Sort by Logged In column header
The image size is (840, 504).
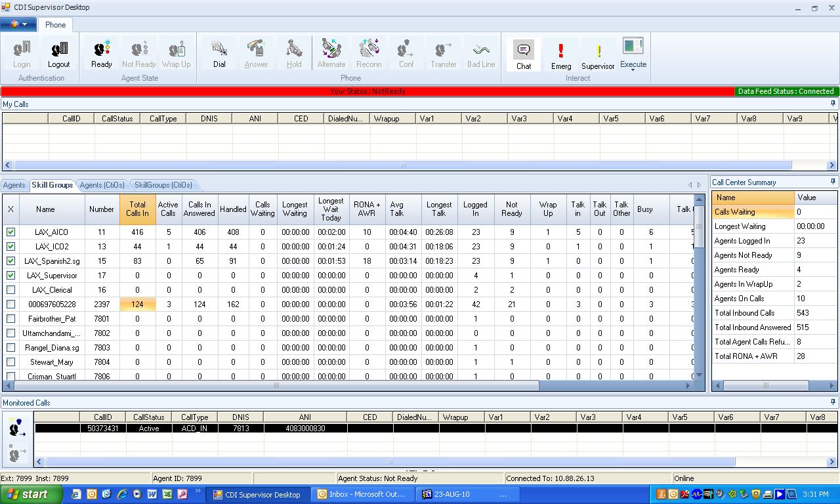pos(475,209)
